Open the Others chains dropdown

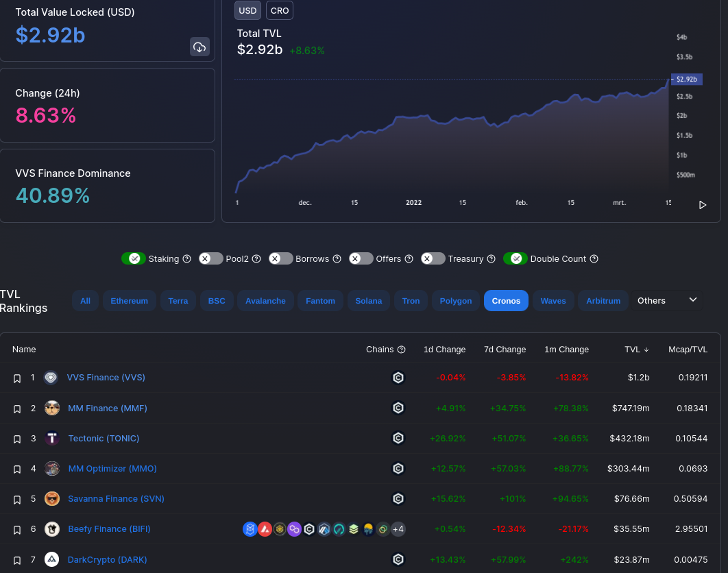(667, 300)
